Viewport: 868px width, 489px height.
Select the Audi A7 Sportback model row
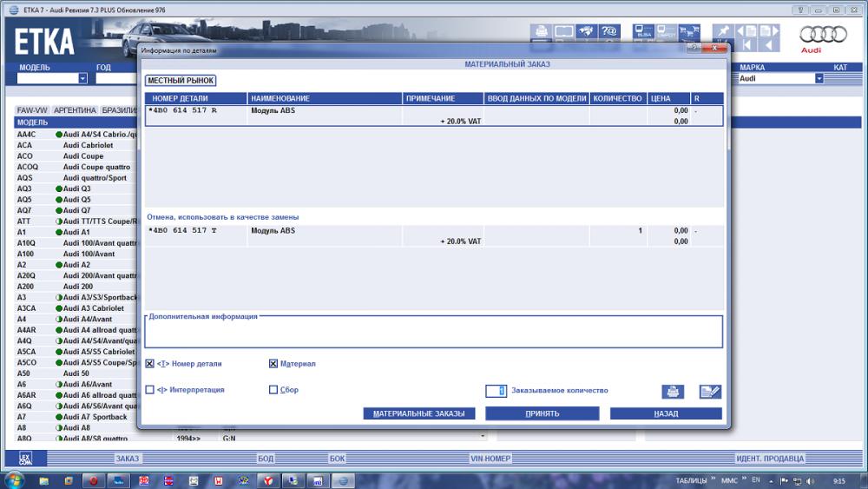point(76,417)
